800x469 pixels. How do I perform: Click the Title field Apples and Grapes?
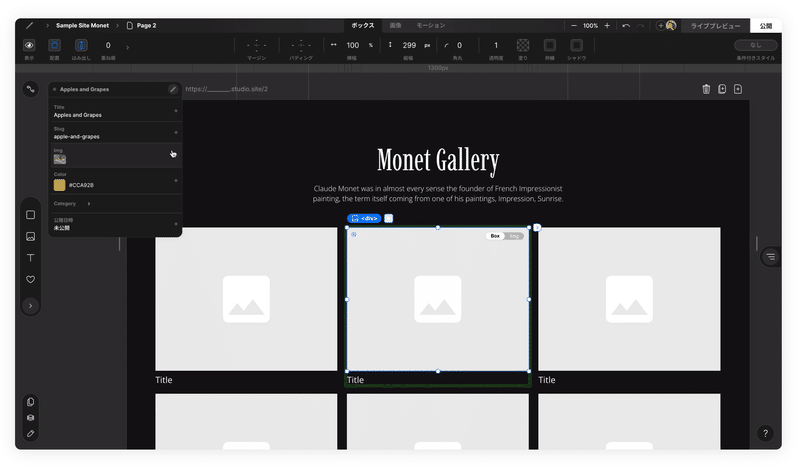pos(115,111)
